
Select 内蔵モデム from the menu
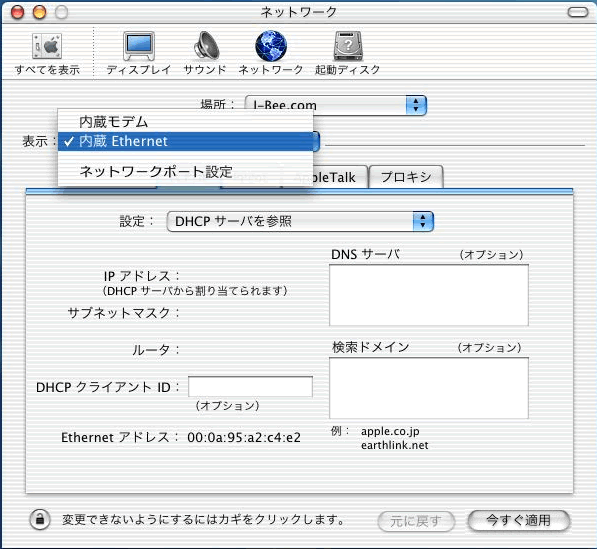185,122
